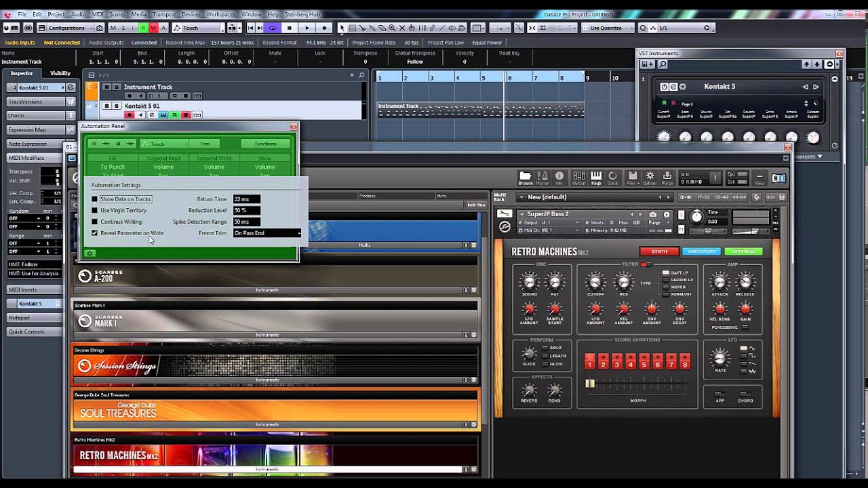Solo the Kontakt 5 01 track
The image size is (868, 488).
pos(116,106)
